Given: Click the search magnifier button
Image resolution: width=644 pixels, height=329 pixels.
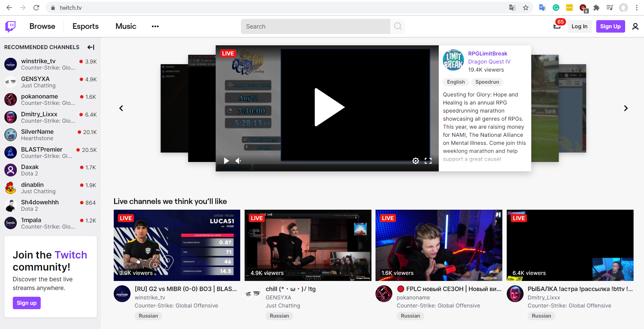Looking at the screenshot, I should [x=398, y=26].
